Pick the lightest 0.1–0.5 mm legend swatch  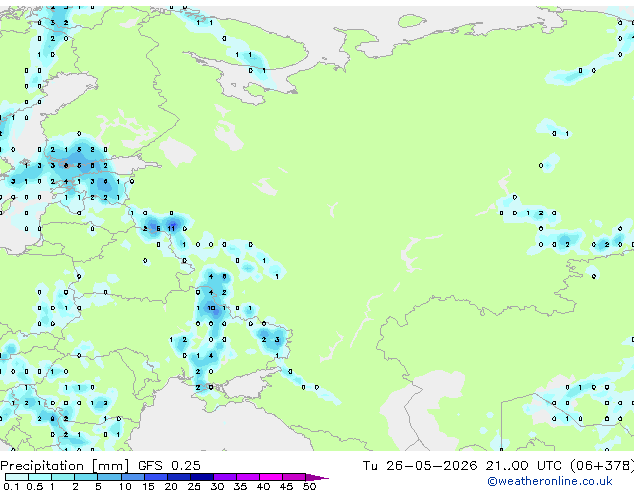click(17, 477)
